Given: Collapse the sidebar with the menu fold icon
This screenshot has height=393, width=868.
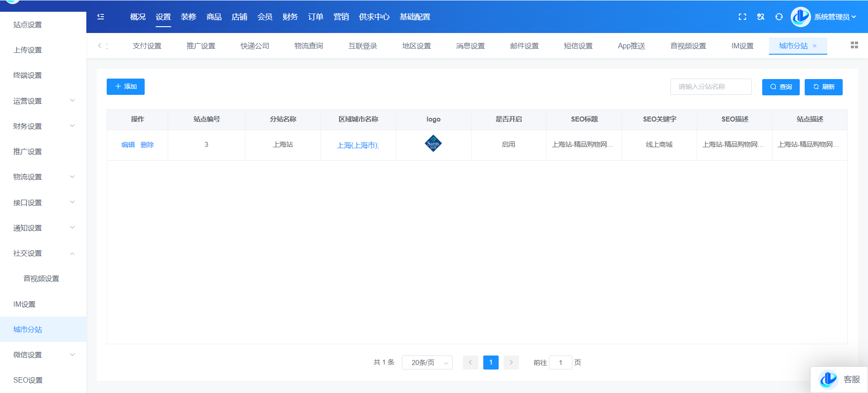Looking at the screenshot, I should [x=101, y=17].
